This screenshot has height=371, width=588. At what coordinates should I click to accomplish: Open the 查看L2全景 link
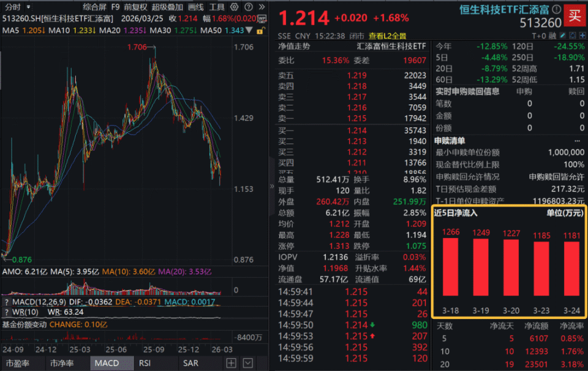click(x=388, y=36)
